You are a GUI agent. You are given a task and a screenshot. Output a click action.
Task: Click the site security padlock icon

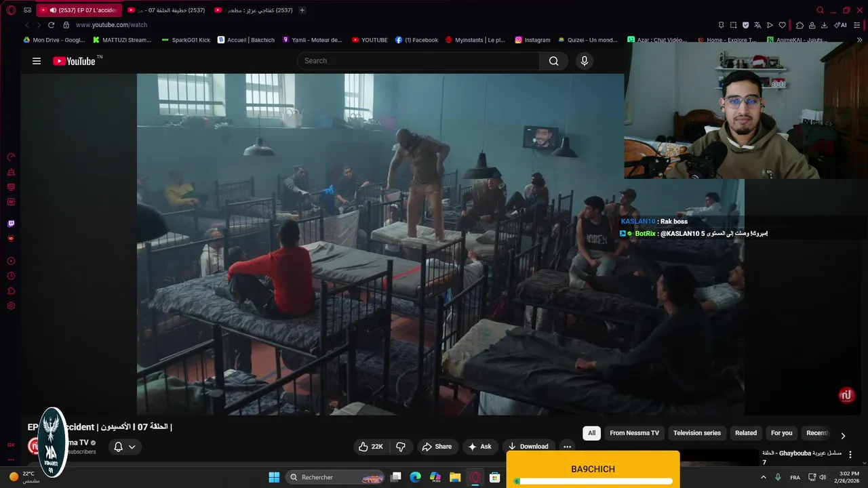(66, 25)
